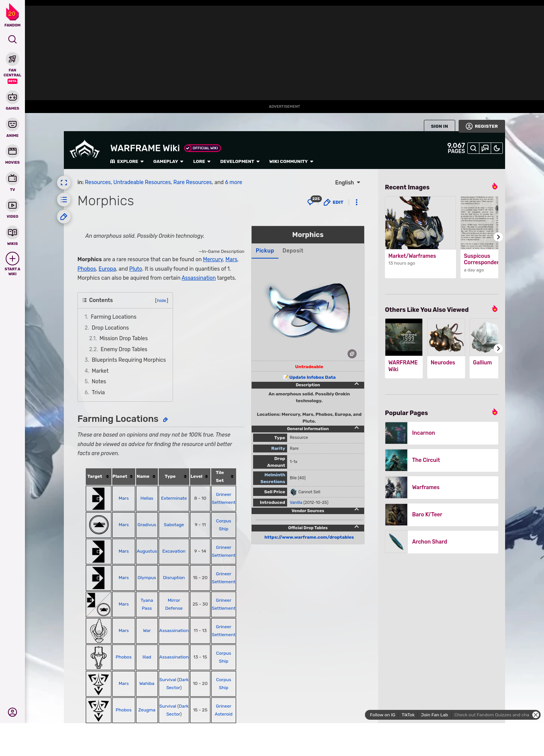
Task: Open the Incarnon popular page
Action: pos(442,433)
